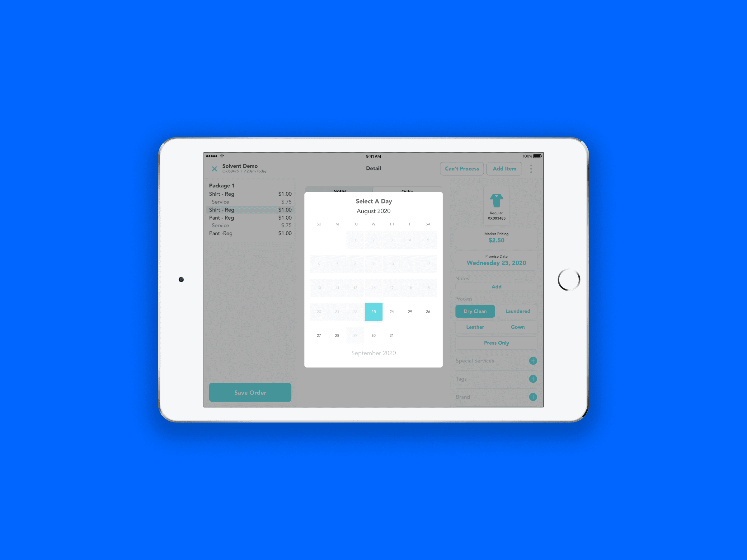Toggle the Tags expand button
Screen dimensions: 747x560
[532, 378]
